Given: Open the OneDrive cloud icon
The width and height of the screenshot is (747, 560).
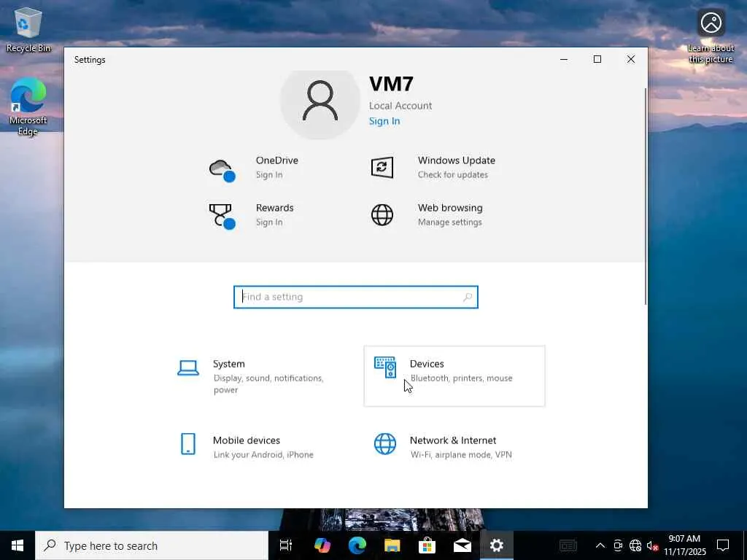Looking at the screenshot, I should coord(222,169).
